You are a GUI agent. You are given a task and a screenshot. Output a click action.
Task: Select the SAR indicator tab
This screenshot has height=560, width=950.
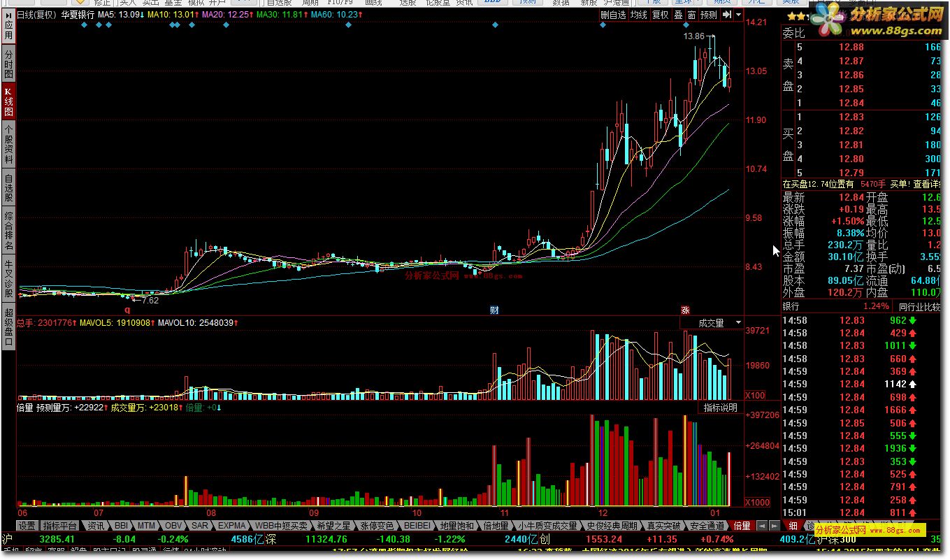(199, 526)
